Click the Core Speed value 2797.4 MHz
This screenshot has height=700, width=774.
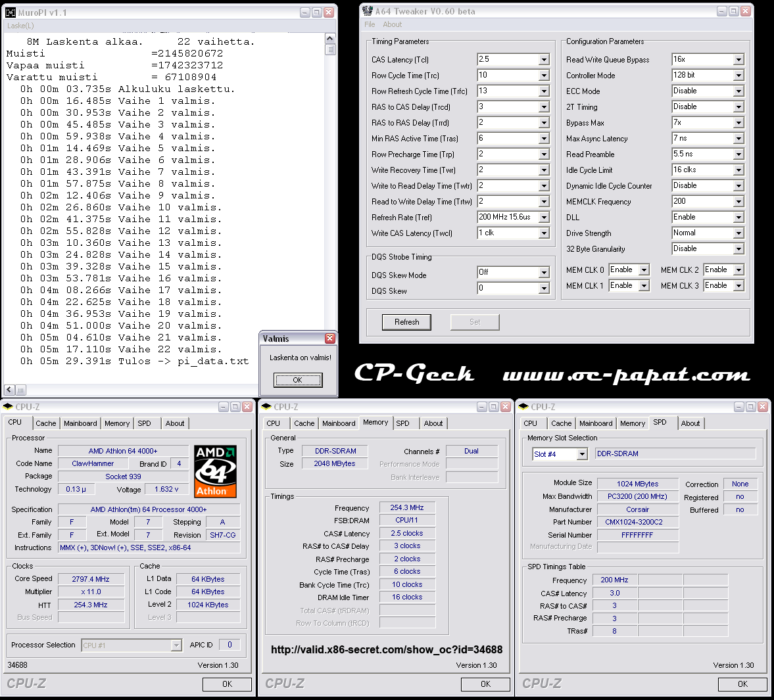coord(91,579)
